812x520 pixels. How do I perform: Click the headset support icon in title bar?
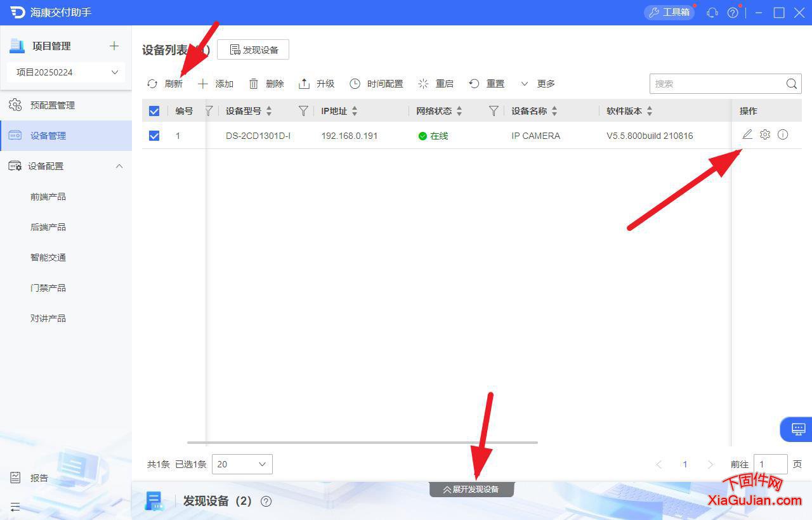click(x=711, y=12)
